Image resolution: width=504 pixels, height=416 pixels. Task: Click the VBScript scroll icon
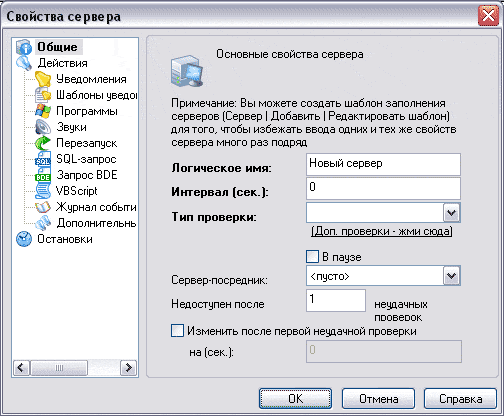[x=43, y=191]
